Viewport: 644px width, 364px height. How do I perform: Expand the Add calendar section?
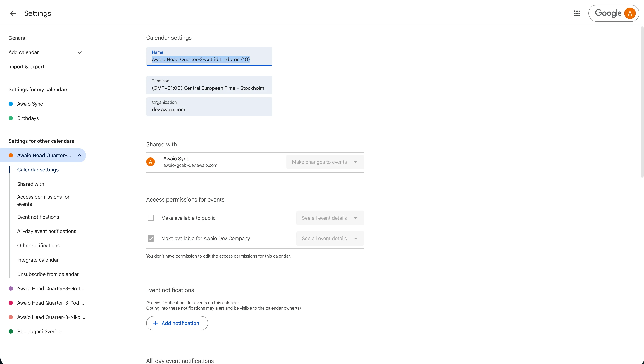pyautogui.click(x=80, y=52)
